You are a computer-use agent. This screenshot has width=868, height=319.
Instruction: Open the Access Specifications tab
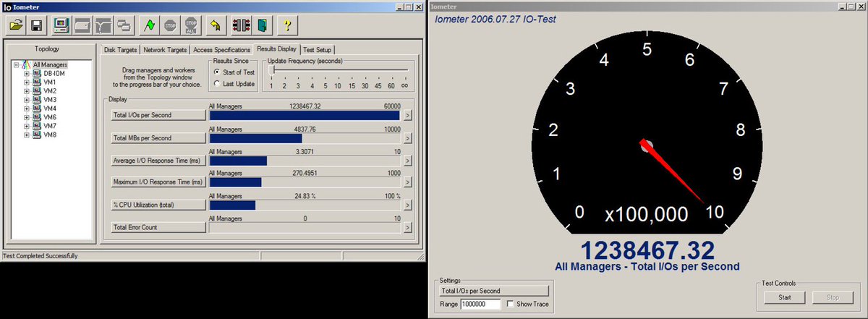[221, 50]
